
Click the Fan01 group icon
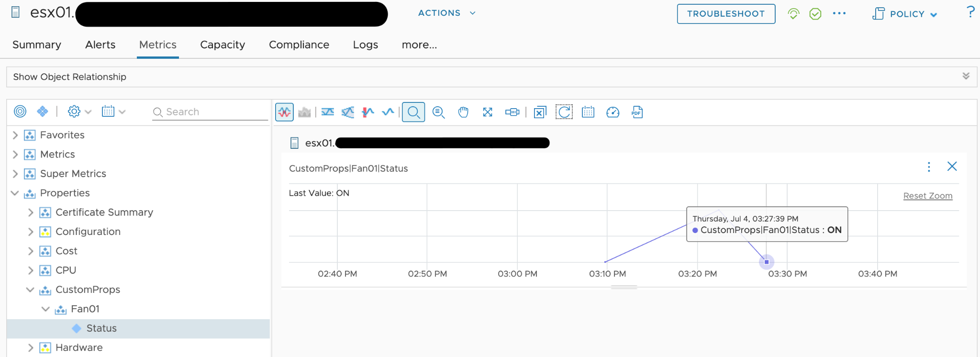click(60, 310)
